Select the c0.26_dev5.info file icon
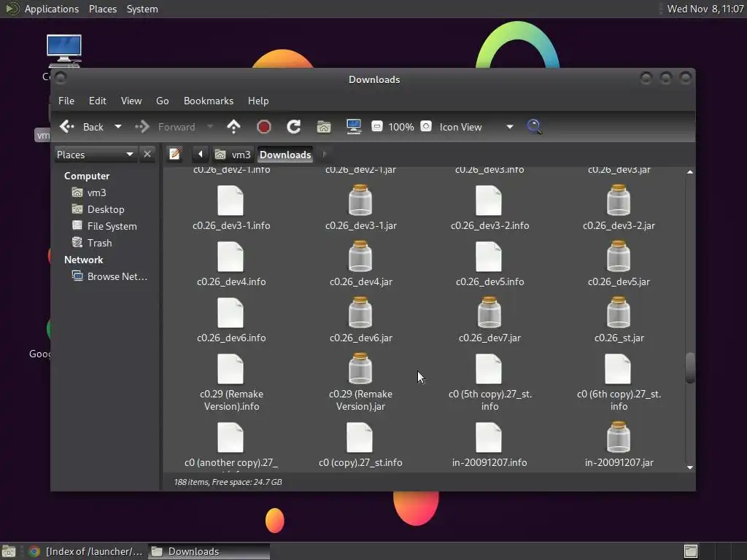Screen dimensions: 747x560 coord(489,257)
